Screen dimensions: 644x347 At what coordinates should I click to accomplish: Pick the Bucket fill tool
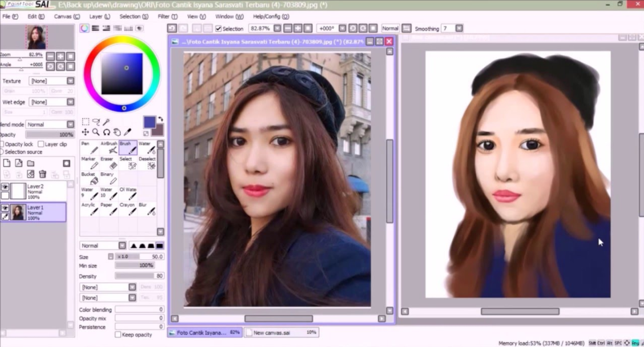[89, 179]
